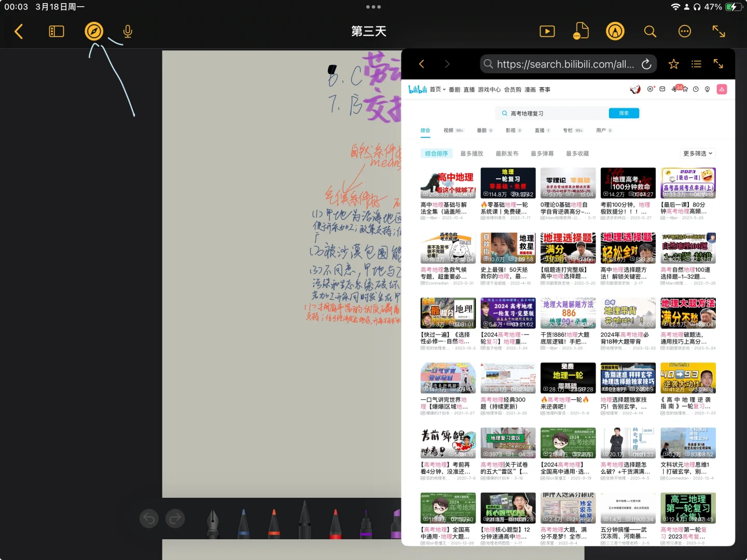Sort results by 最多弹幕

[542, 153]
